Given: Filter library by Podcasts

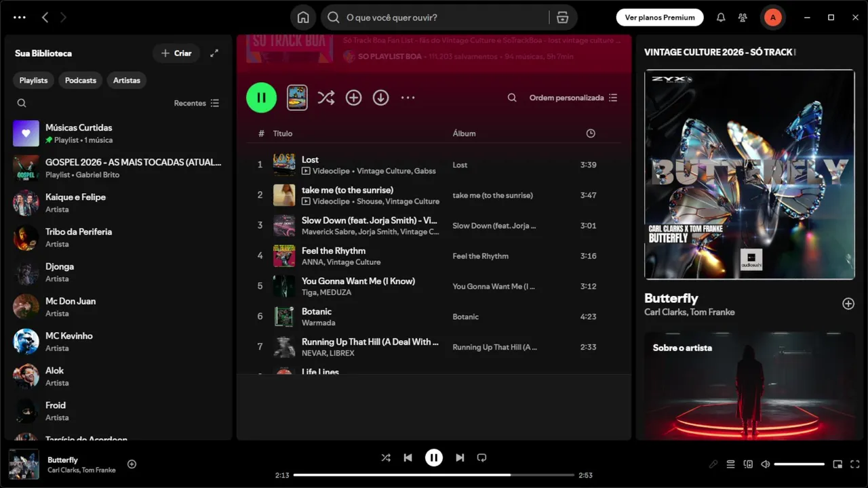Looking at the screenshot, I should 81,80.
